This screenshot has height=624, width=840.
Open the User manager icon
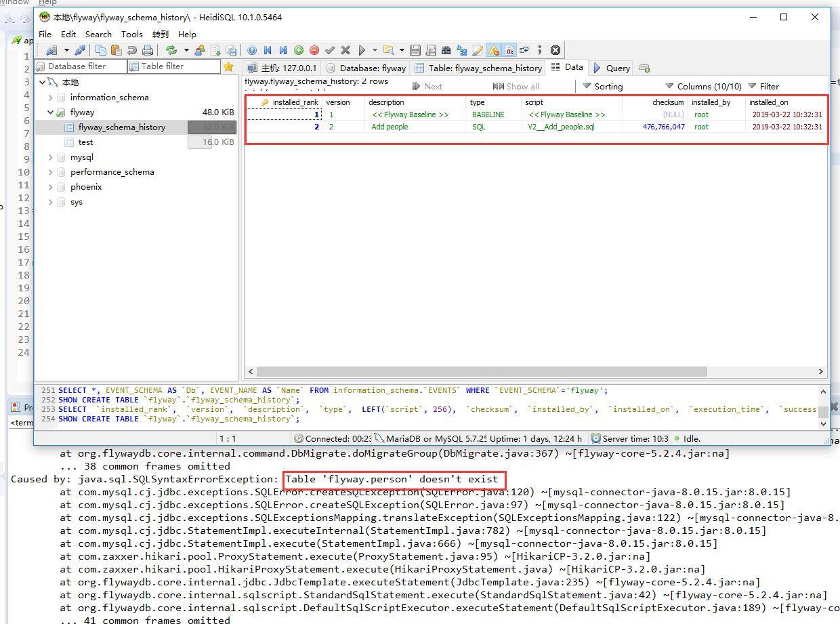click(x=199, y=50)
